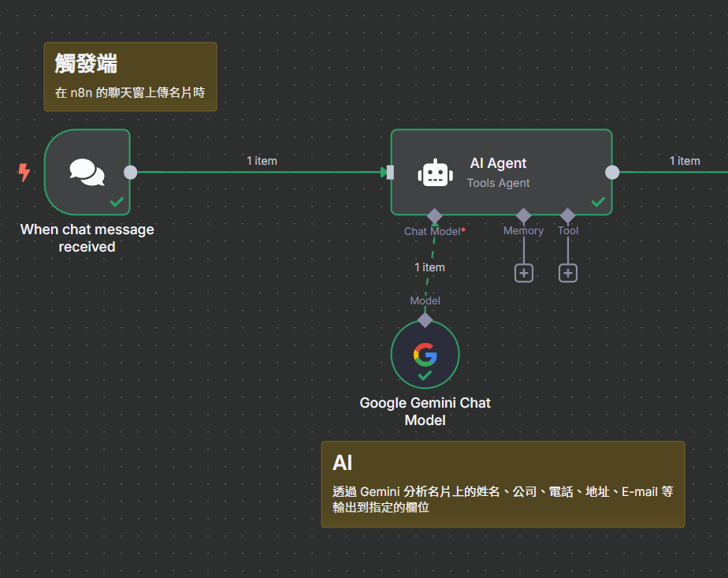
Task: Click the 'Google Gemini Chat Model' label
Action: point(425,411)
